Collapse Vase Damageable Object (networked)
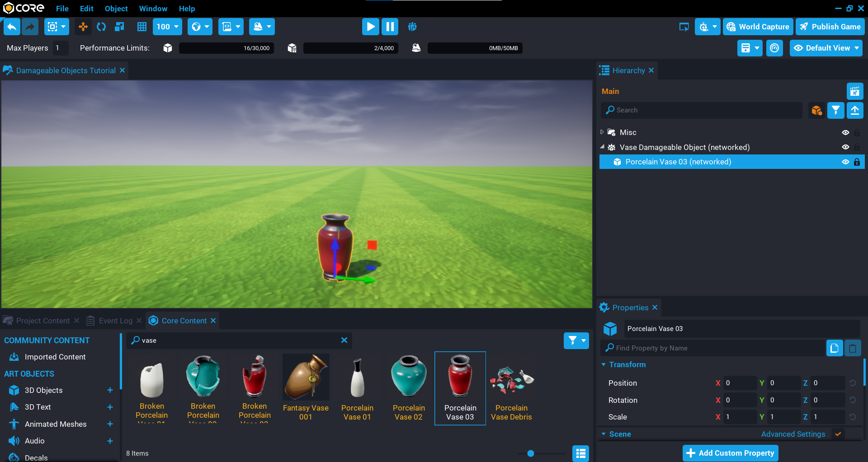Viewport: 868px width, 462px height. 602,147
